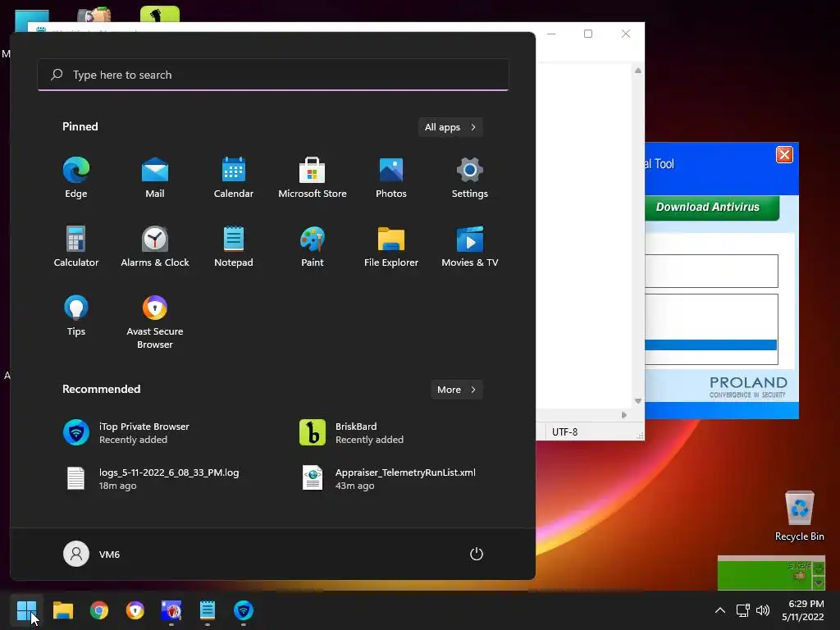Launch Avast Secure Browser from pinned
Image resolution: width=840 pixels, height=630 pixels.
click(x=155, y=322)
